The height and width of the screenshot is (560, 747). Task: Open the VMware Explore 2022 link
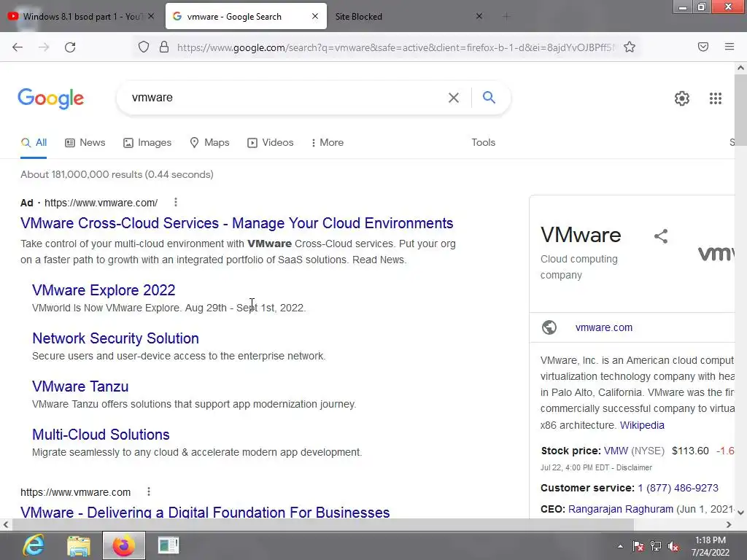click(x=104, y=290)
